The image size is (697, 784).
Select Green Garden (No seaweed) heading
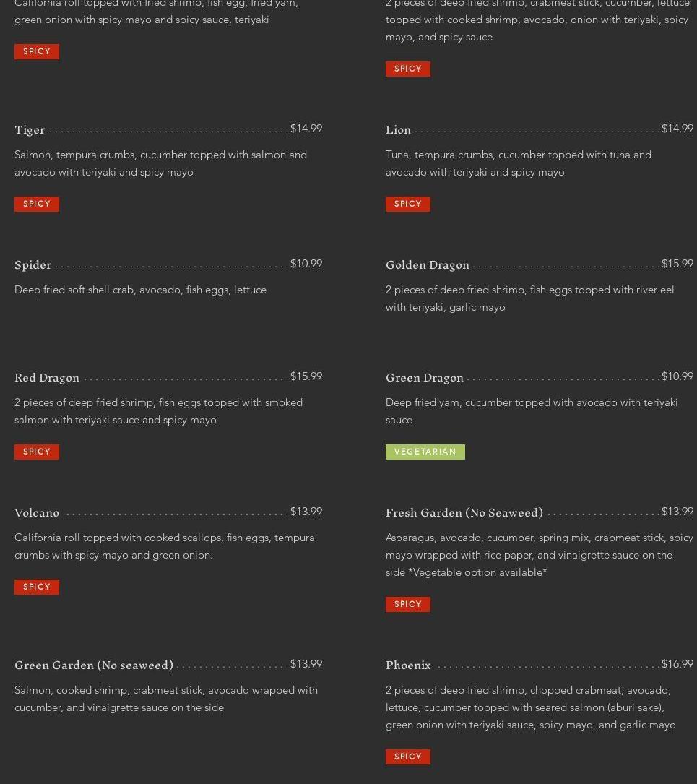(94, 665)
